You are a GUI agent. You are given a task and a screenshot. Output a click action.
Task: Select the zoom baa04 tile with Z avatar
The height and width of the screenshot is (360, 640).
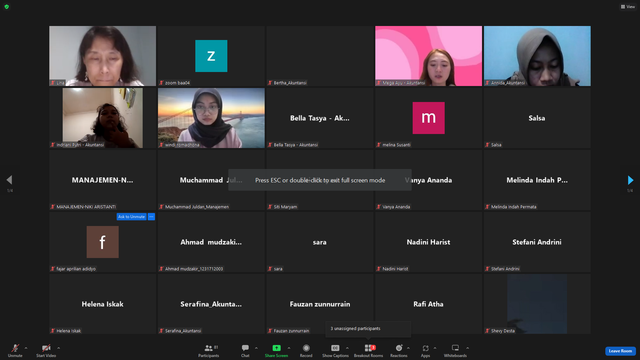(x=211, y=56)
